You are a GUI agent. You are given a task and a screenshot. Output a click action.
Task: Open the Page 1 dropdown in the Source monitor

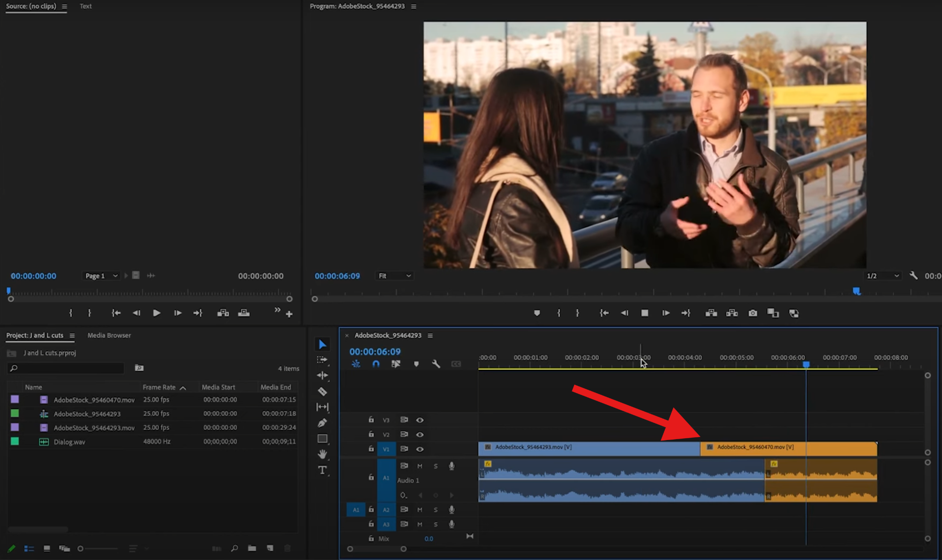(x=101, y=276)
